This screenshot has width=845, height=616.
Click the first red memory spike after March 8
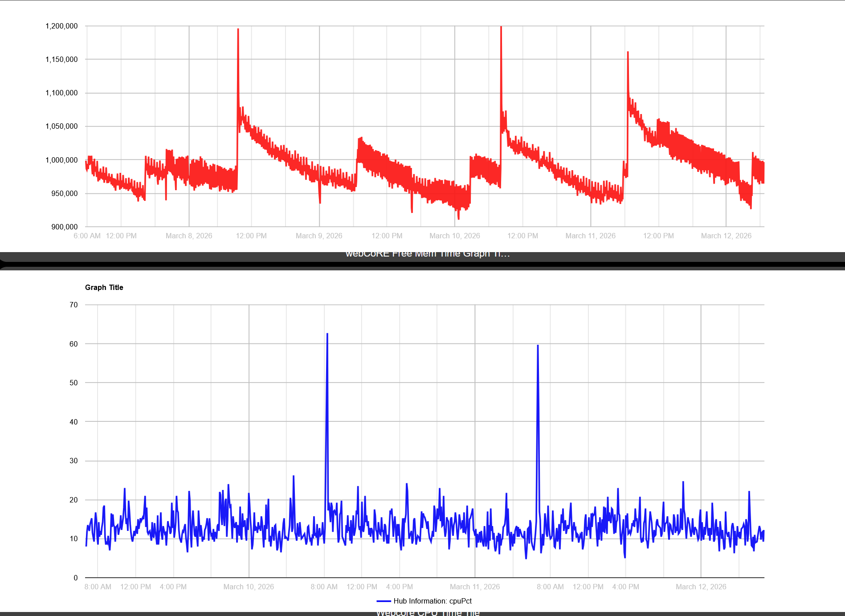238,31
